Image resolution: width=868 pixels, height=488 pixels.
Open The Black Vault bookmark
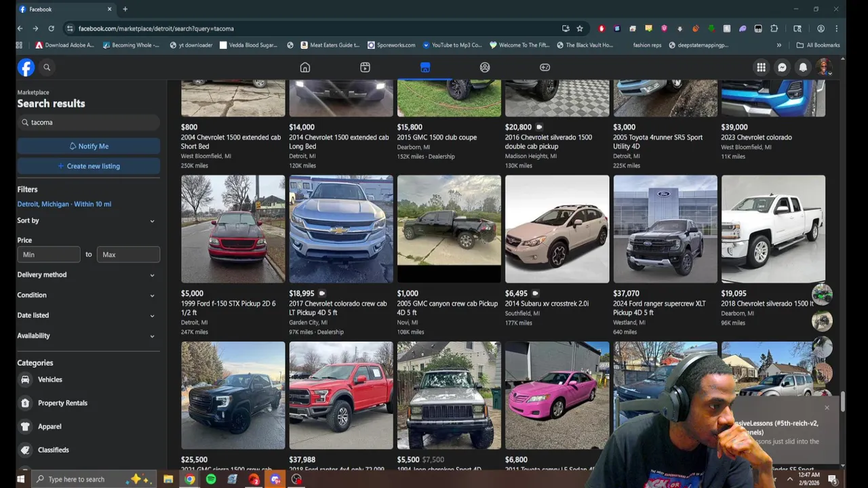coord(585,45)
